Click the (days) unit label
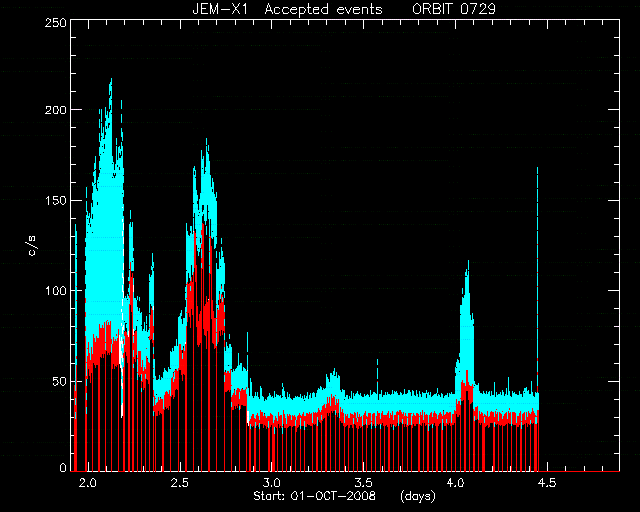The image size is (640, 512). (418, 496)
